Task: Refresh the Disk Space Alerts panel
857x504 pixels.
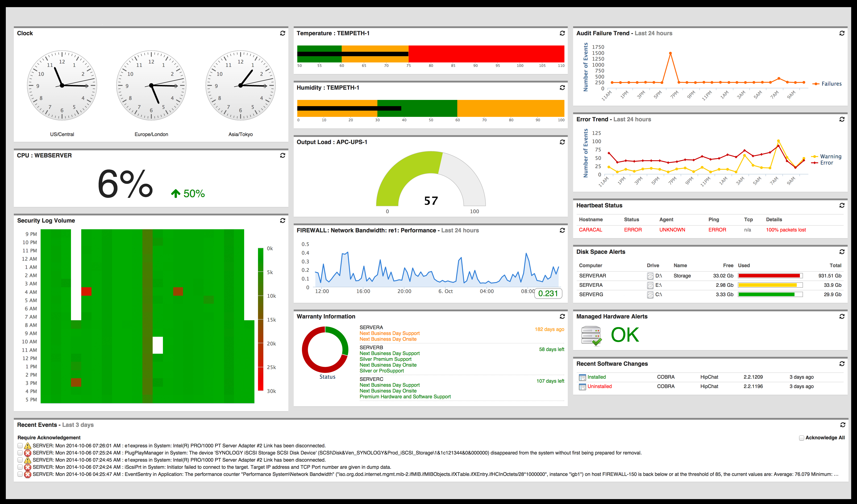Action: click(842, 252)
